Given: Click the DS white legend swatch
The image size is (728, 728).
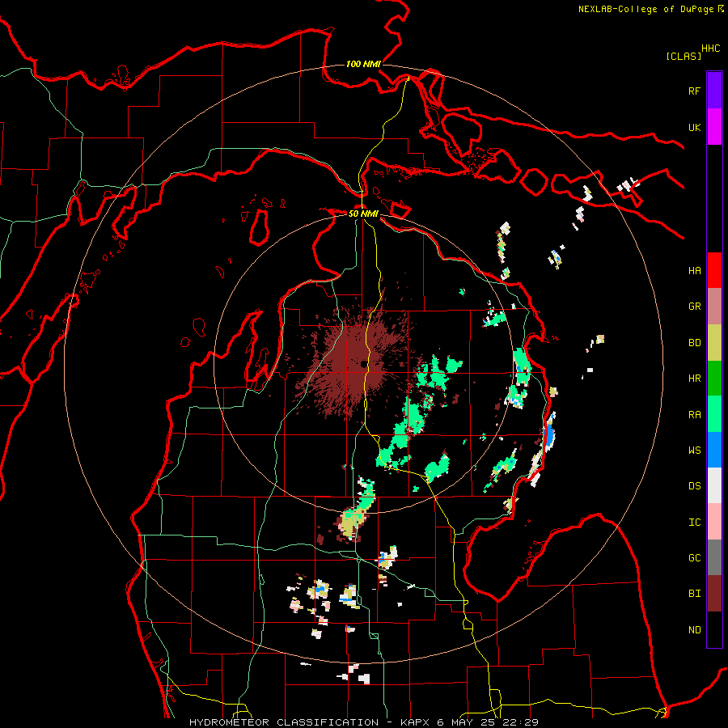Looking at the screenshot, I should pyautogui.click(x=714, y=485).
